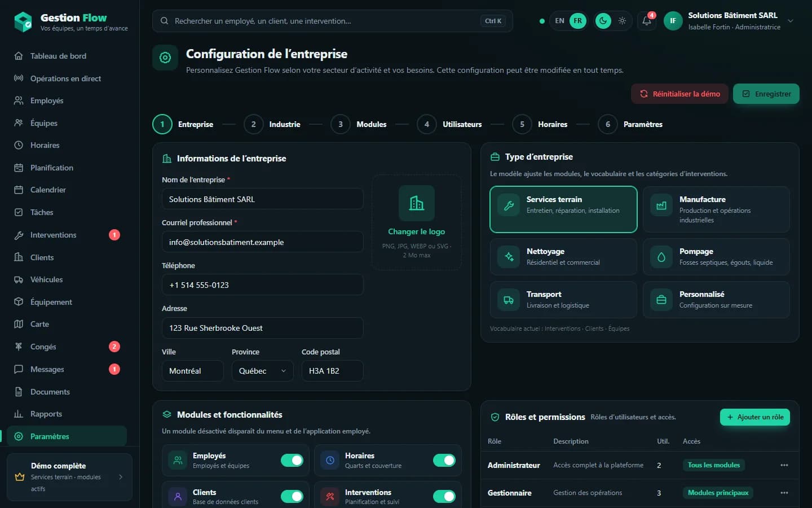Open Tableau de bord in sidebar
812x508 pixels.
pos(67,56)
